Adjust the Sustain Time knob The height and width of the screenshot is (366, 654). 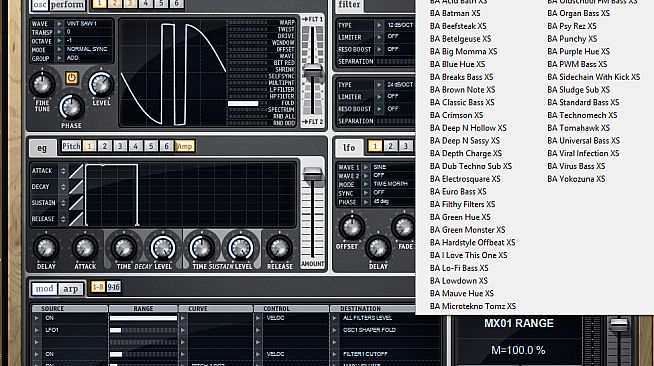pyautogui.click(x=201, y=248)
